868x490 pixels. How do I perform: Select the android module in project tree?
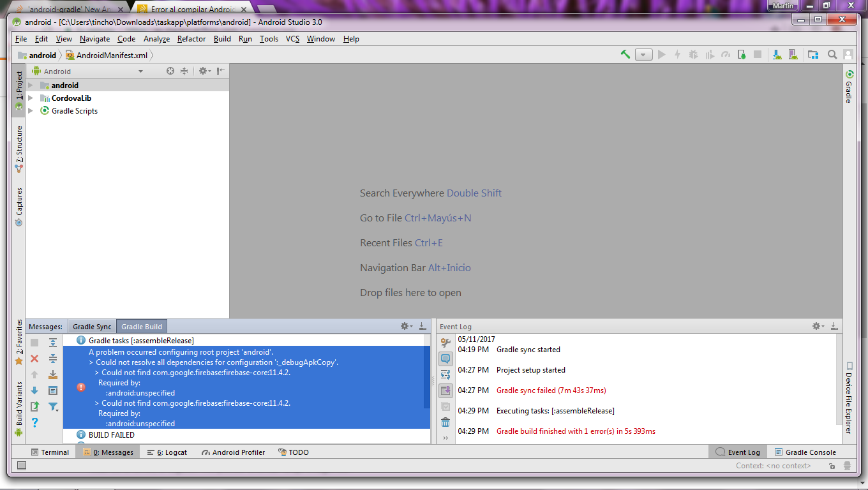click(x=65, y=85)
